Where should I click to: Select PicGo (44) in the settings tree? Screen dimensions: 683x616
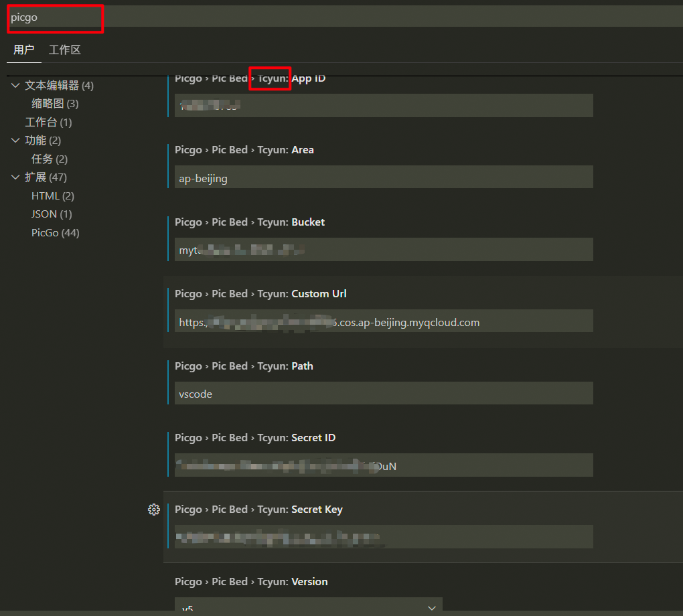point(56,232)
